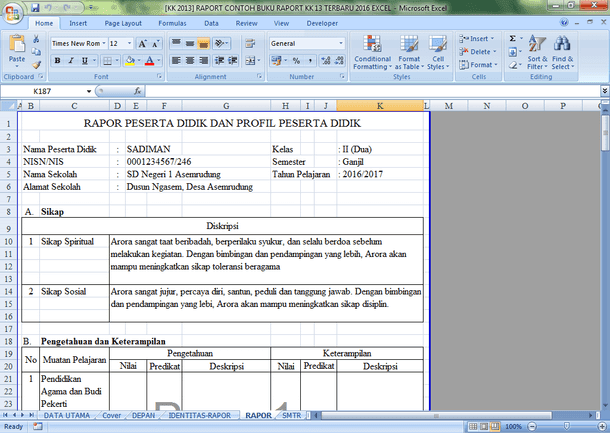
Task: Click the AutoSum sigma icon
Action: tap(513, 39)
